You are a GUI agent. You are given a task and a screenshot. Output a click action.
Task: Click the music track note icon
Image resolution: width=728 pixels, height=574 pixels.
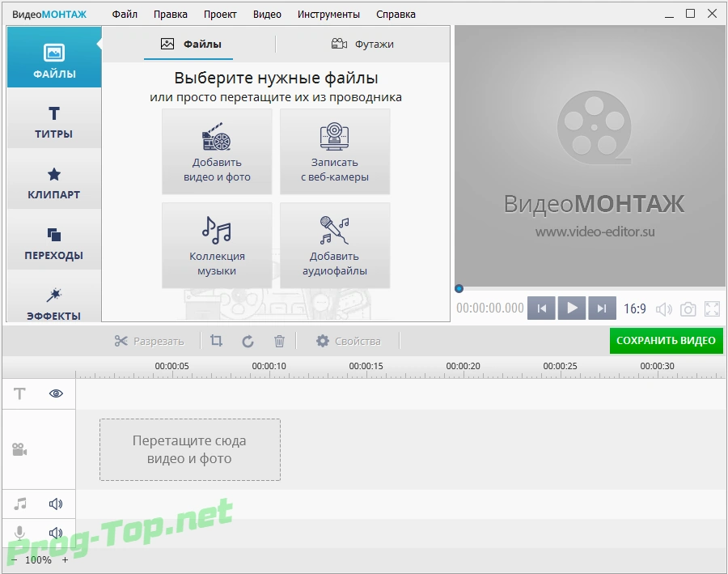pyautogui.click(x=20, y=504)
